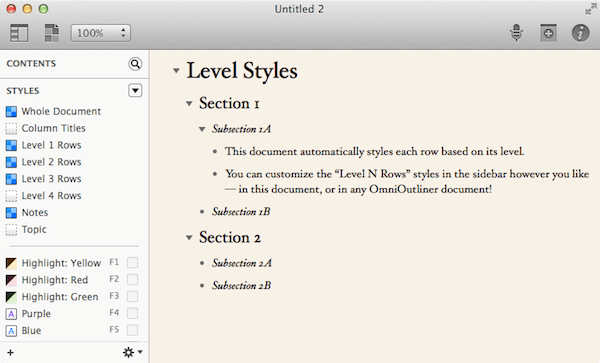Click the microphone record audio icon

(517, 33)
